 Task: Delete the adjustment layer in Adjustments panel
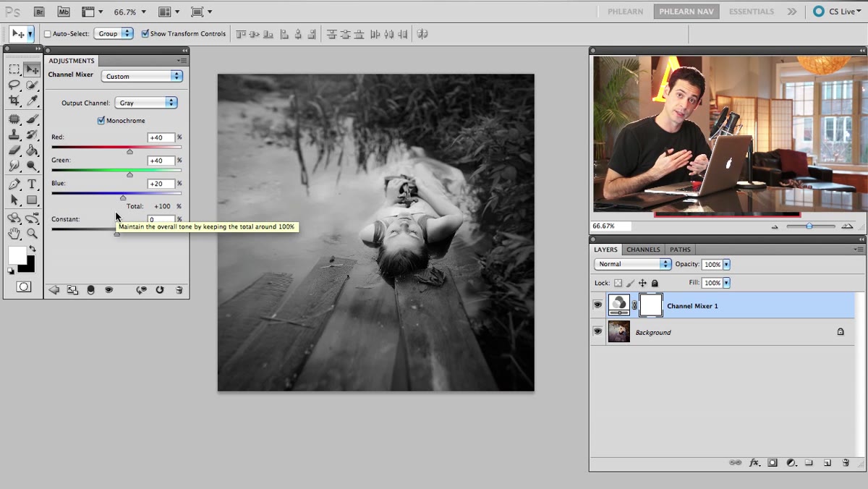click(179, 290)
